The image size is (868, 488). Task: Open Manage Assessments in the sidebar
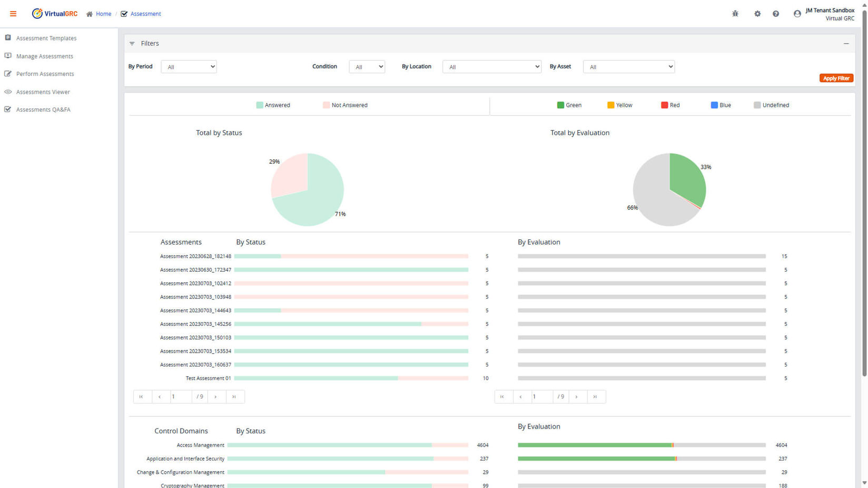(45, 56)
